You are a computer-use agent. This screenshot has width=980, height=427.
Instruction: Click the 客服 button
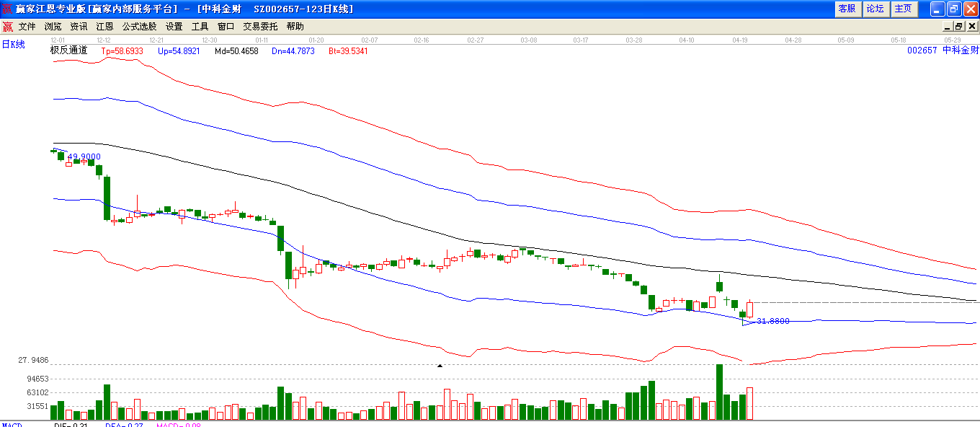pyautogui.click(x=847, y=9)
